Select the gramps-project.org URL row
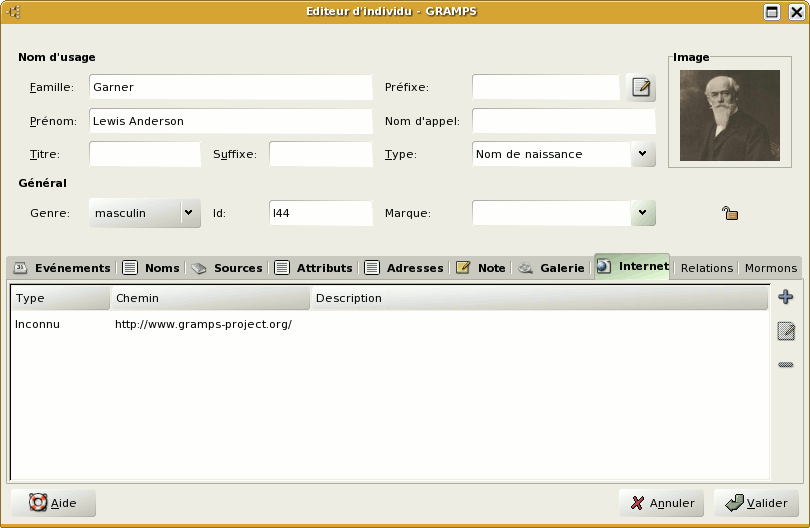810x528 pixels. click(203, 324)
